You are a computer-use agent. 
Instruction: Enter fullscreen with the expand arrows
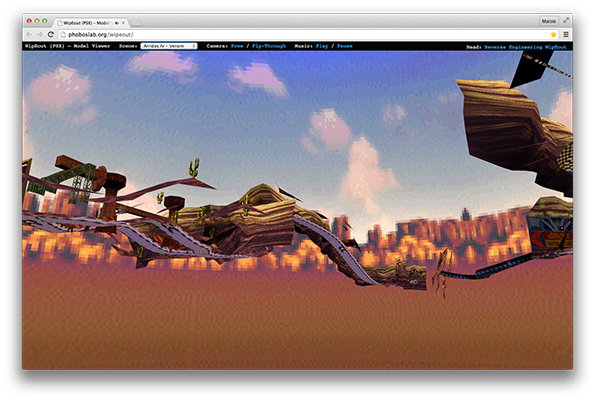pos(566,20)
